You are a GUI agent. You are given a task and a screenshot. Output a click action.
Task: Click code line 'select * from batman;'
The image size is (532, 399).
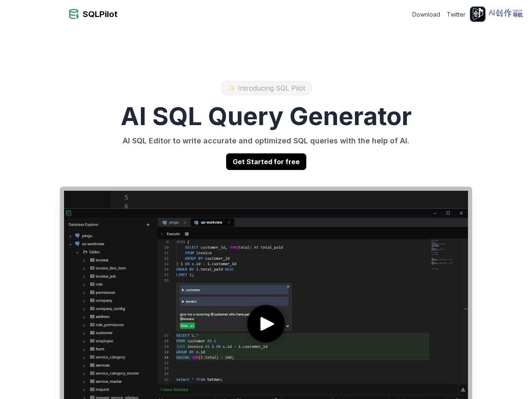(199, 379)
